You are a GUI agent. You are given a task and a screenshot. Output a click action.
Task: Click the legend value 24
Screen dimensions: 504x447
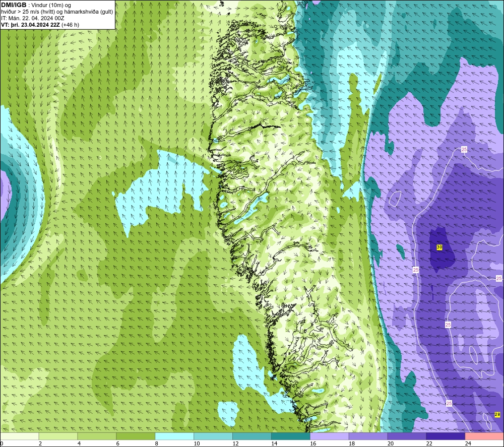tap(468, 443)
